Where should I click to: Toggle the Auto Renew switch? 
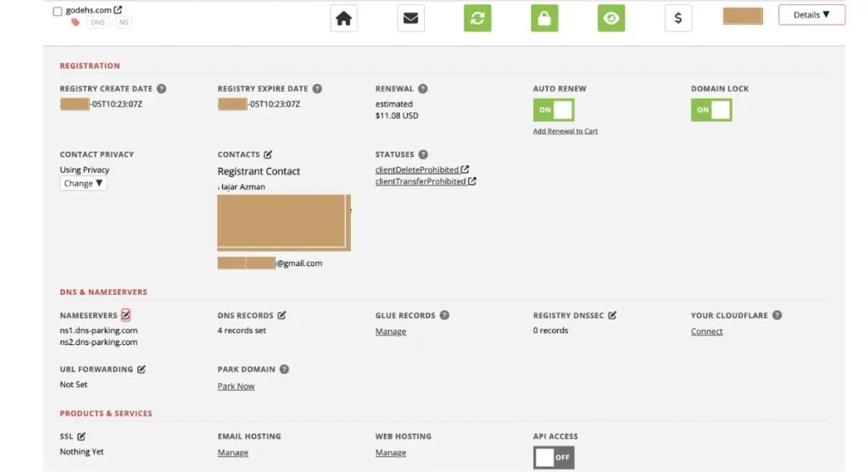(553, 109)
